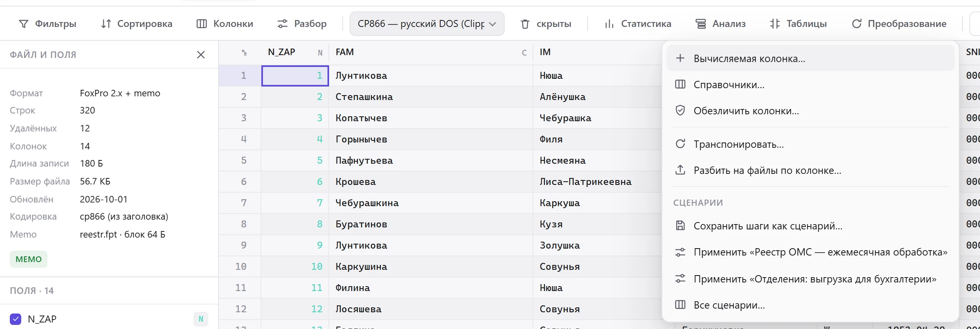980x329 pixels.
Task: Select the N_ZAP cell in row 1
Action: (x=295, y=76)
